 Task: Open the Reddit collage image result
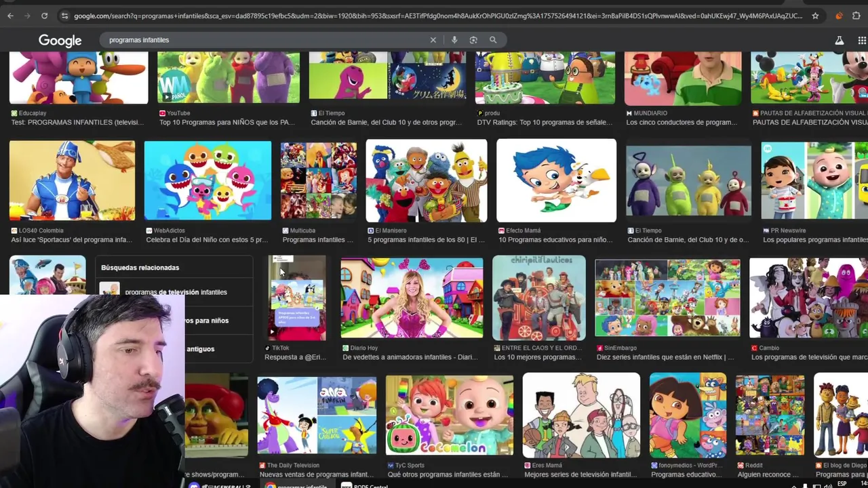770,415
